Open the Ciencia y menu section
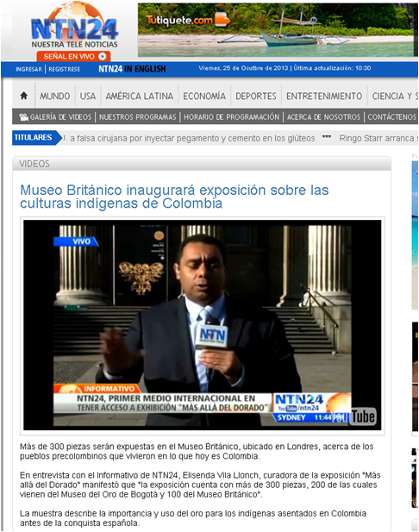 click(x=395, y=96)
